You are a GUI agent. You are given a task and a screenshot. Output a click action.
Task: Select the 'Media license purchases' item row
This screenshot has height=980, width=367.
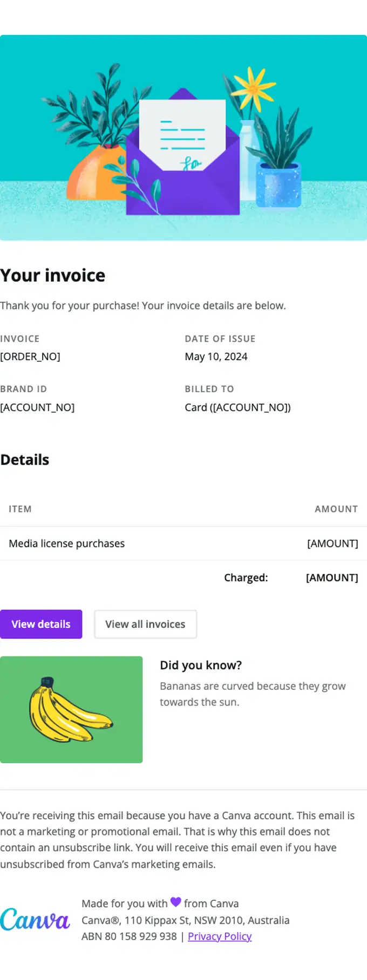(x=183, y=544)
